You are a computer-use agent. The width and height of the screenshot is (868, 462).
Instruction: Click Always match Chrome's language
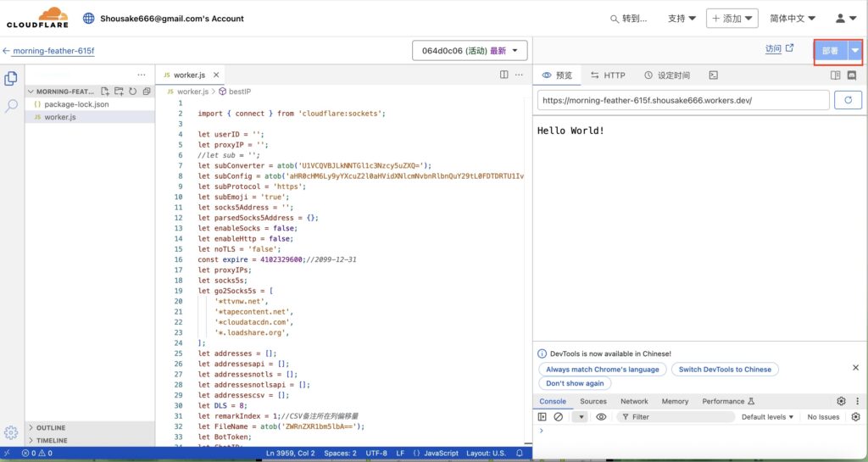tap(603, 369)
